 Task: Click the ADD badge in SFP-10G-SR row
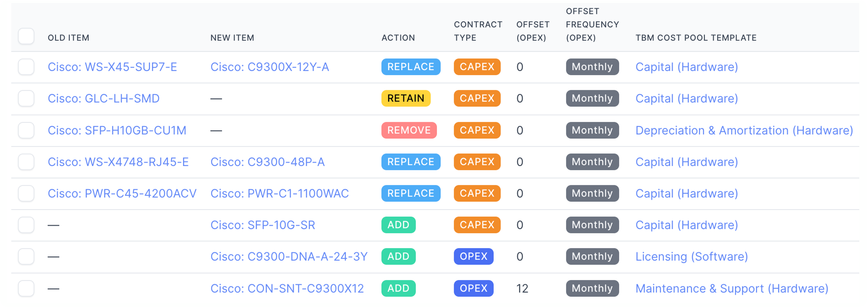(x=398, y=225)
